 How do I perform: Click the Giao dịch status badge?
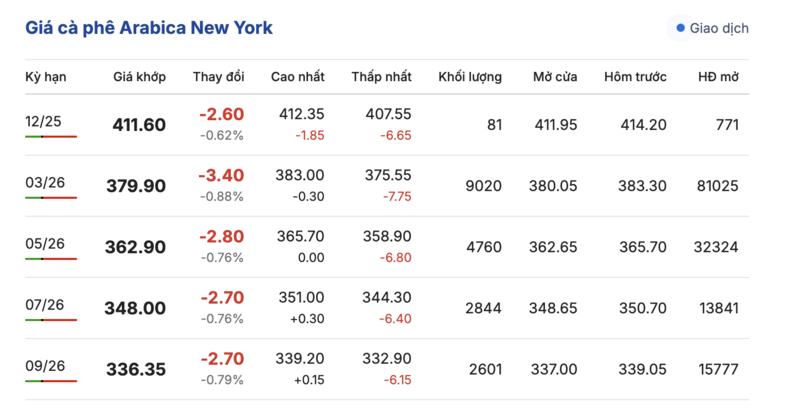coord(712,28)
